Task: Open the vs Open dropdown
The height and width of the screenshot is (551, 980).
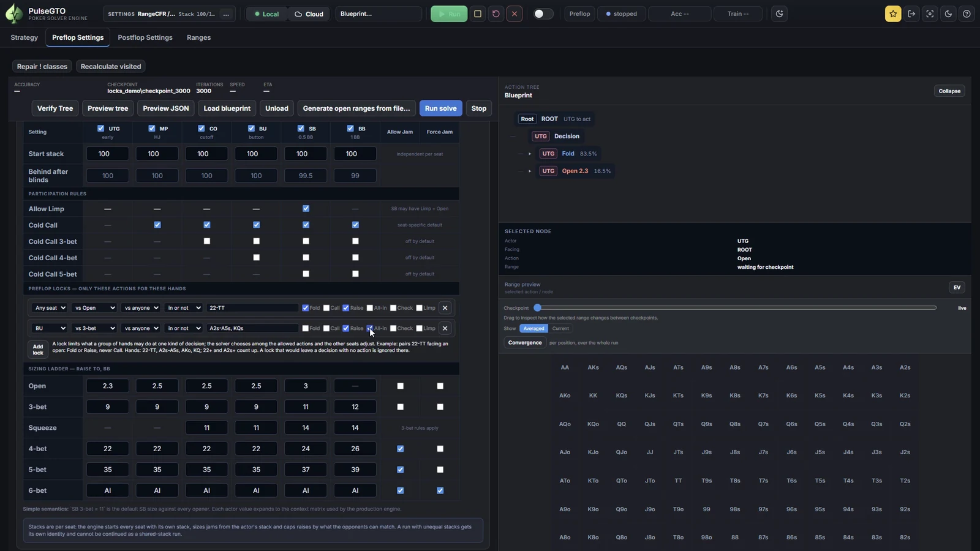Action: (x=94, y=308)
